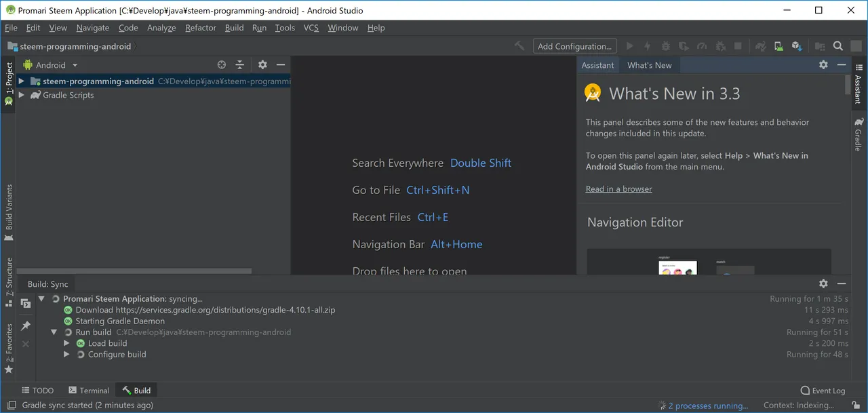
Task: Open Project panel gear settings
Action: tap(262, 65)
